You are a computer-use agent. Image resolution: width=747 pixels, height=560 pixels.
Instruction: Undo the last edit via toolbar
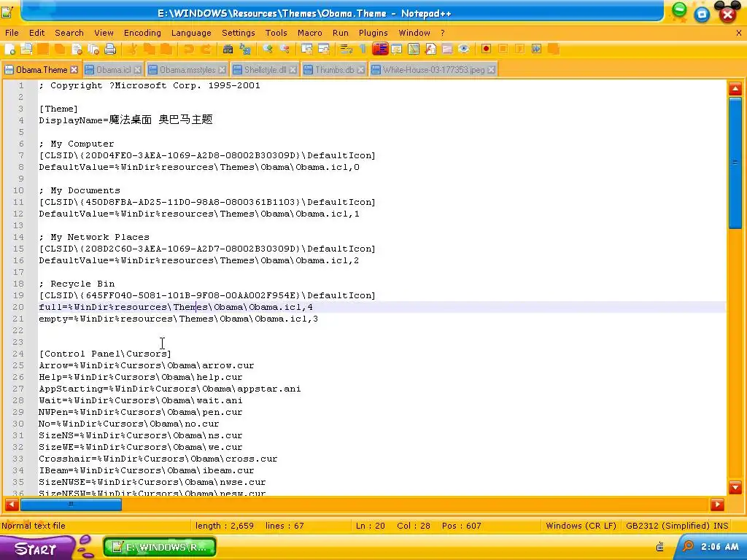pos(189,49)
